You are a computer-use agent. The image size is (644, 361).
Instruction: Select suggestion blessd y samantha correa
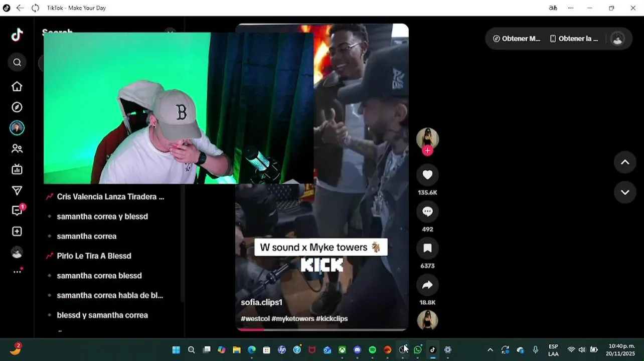click(x=102, y=315)
